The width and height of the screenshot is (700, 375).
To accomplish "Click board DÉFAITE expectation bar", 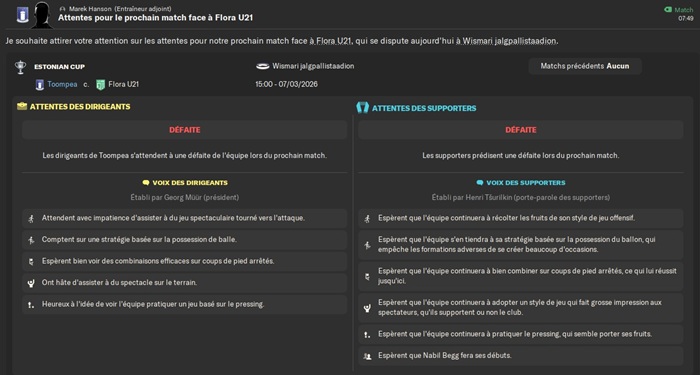I will point(184,130).
